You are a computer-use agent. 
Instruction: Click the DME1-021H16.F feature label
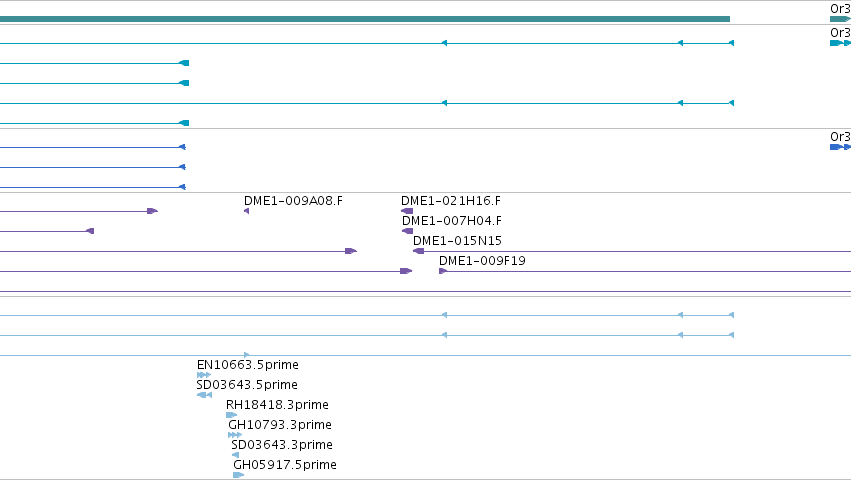click(451, 201)
